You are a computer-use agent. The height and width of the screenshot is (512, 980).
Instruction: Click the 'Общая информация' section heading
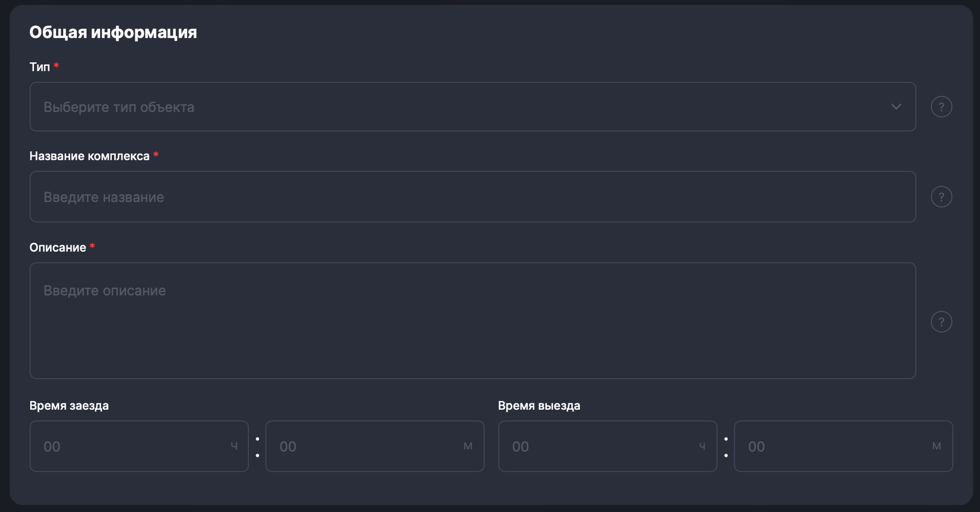[x=113, y=32]
